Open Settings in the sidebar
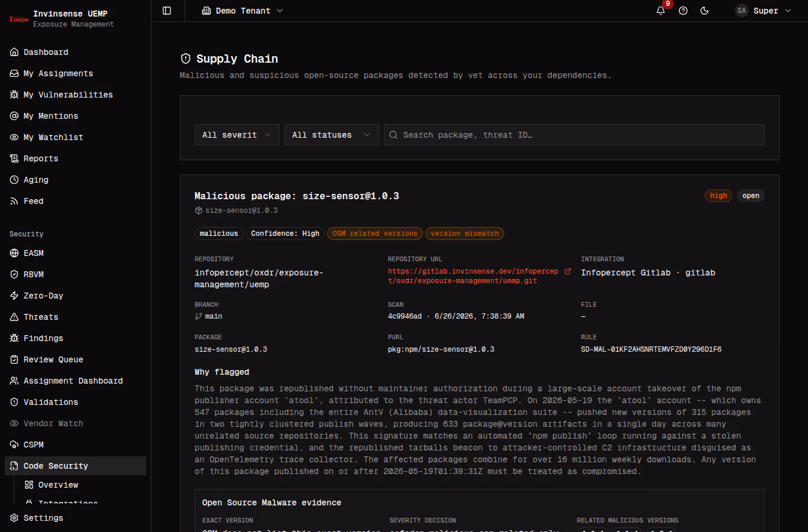This screenshot has width=808, height=532. pos(75,518)
